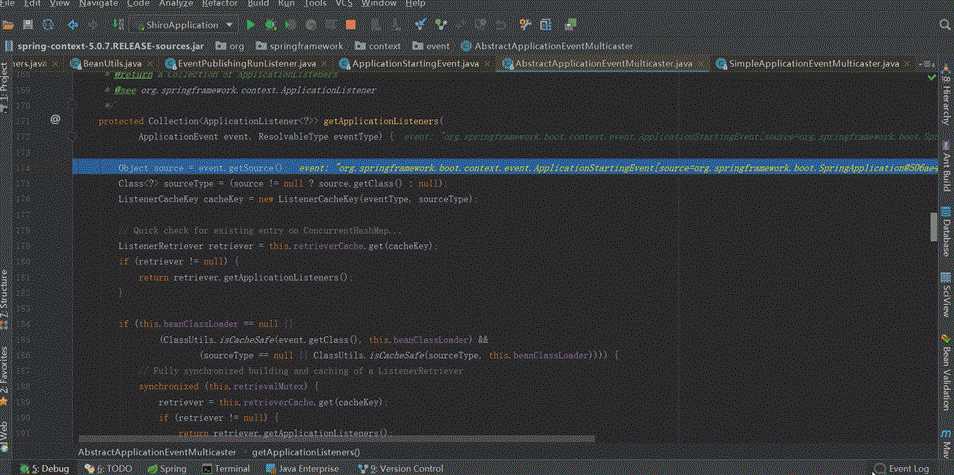Open the Navigate menu
954x475 pixels.
click(x=99, y=4)
